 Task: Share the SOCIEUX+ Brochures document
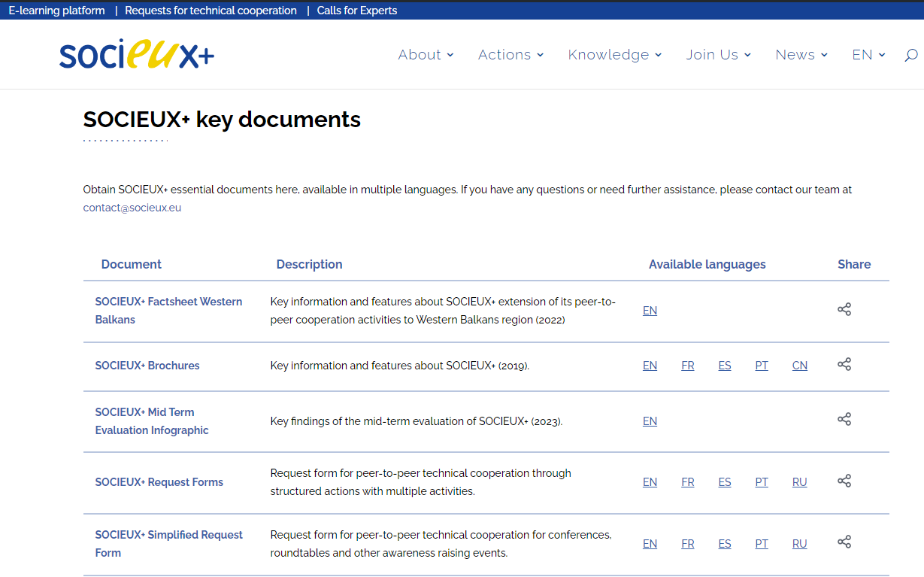[844, 363]
